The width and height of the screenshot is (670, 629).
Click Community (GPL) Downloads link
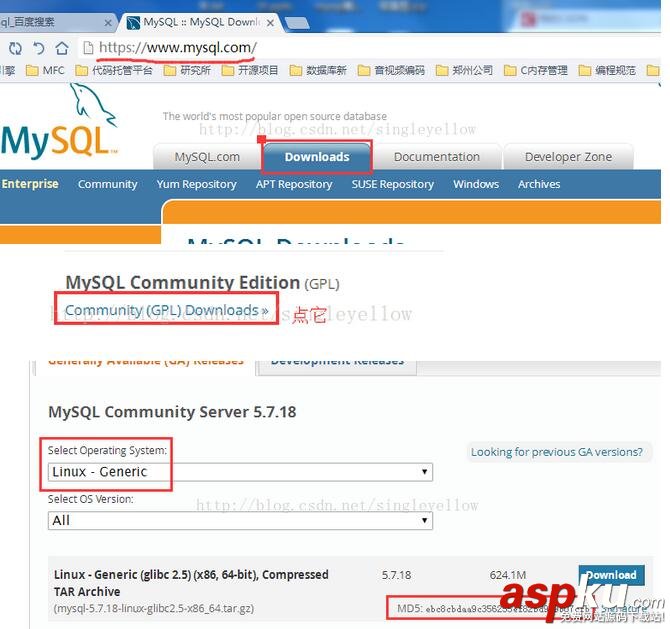[x=167, y=310]
